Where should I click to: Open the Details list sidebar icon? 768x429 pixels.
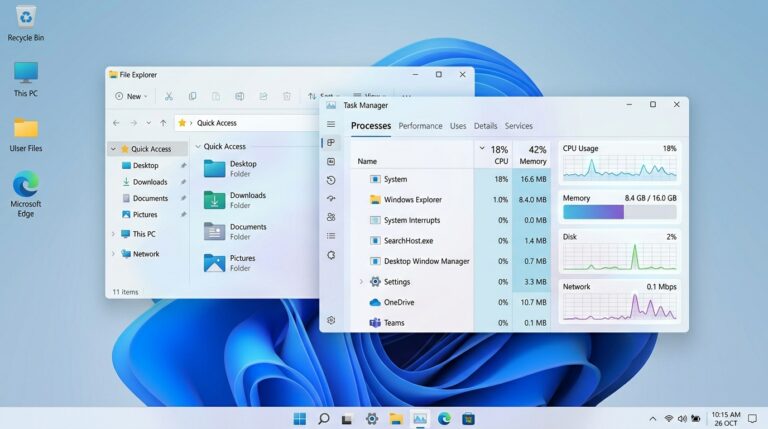point(331,236)
